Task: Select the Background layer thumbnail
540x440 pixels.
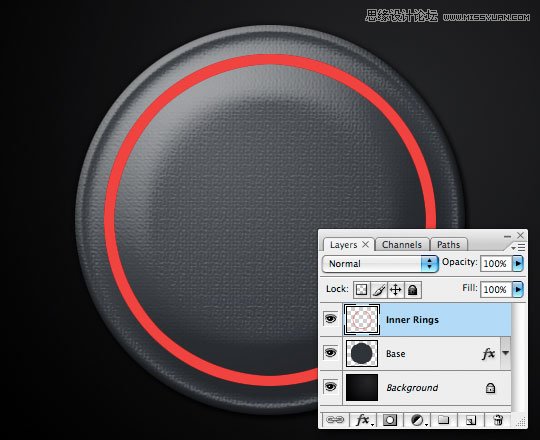Action: (x=362, y=388)
